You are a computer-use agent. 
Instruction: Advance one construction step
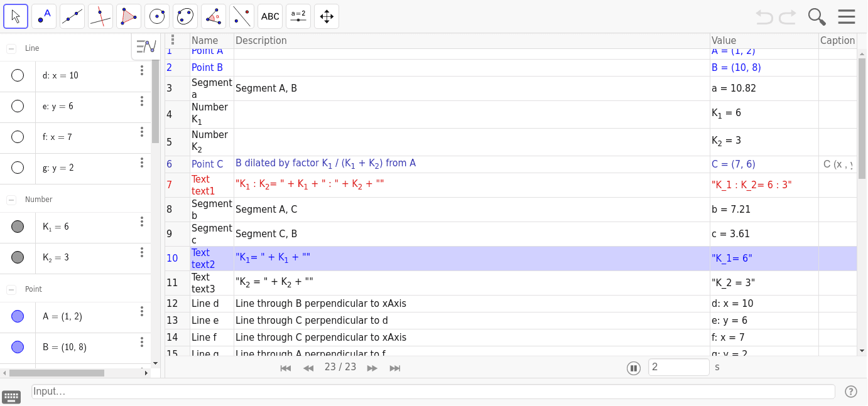coord(372,368)
